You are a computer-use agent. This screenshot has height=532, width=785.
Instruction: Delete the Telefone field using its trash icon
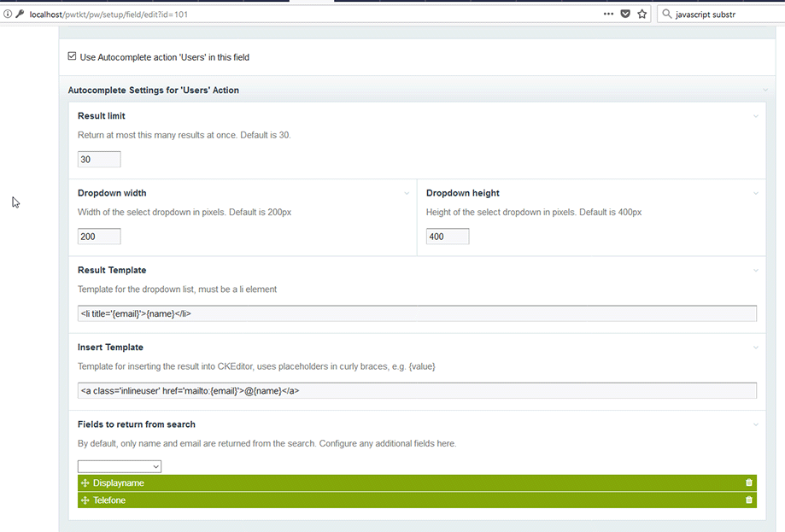(x=749, y=500)
